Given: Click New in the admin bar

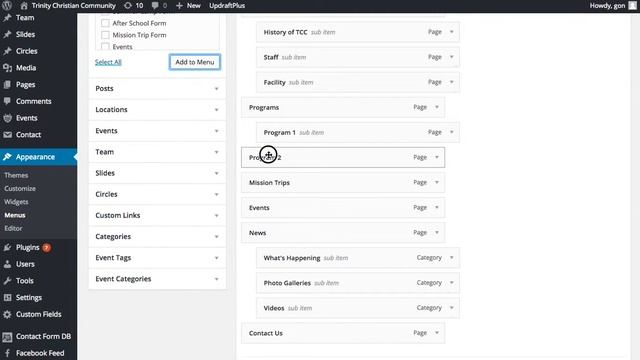Looking at the screenshot, I should (193, 6).
